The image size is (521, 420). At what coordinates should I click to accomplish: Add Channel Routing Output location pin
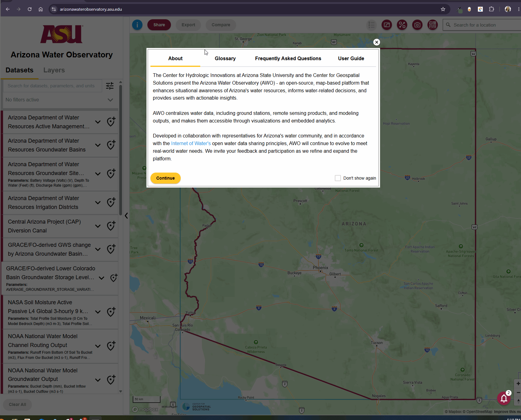pos(111,346)
